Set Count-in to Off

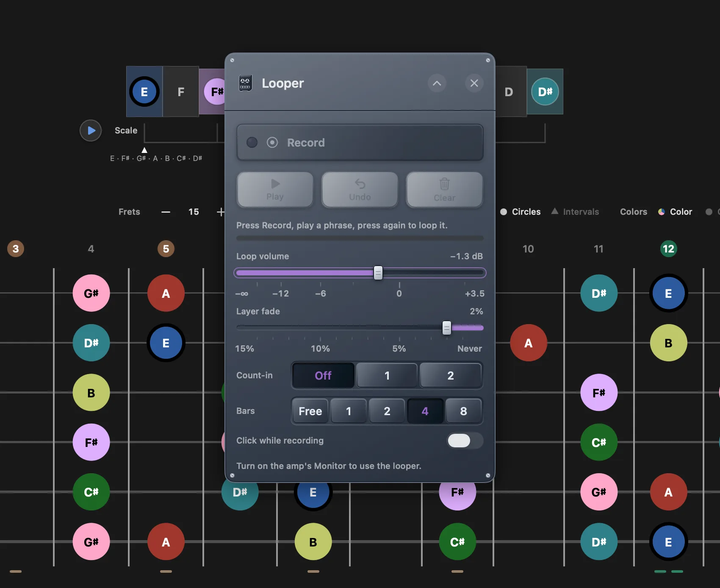pyautogui.click(x=323, y=375)
